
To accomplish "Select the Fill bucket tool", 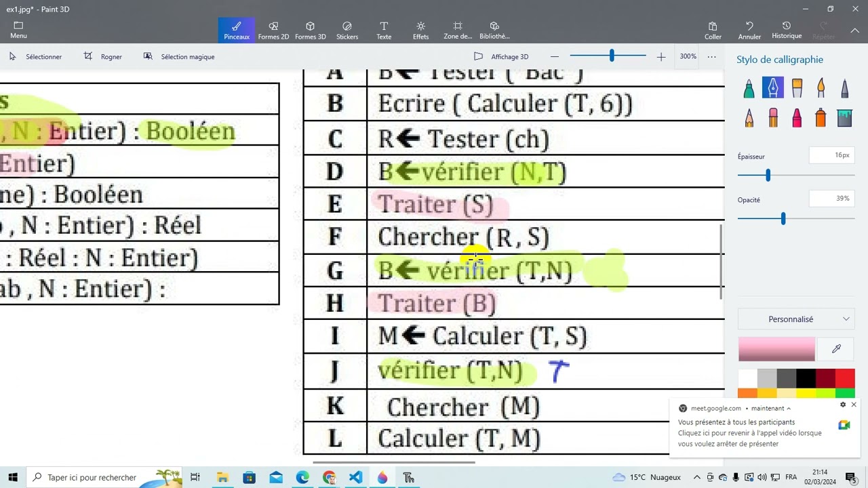I will tap(844, 118).
